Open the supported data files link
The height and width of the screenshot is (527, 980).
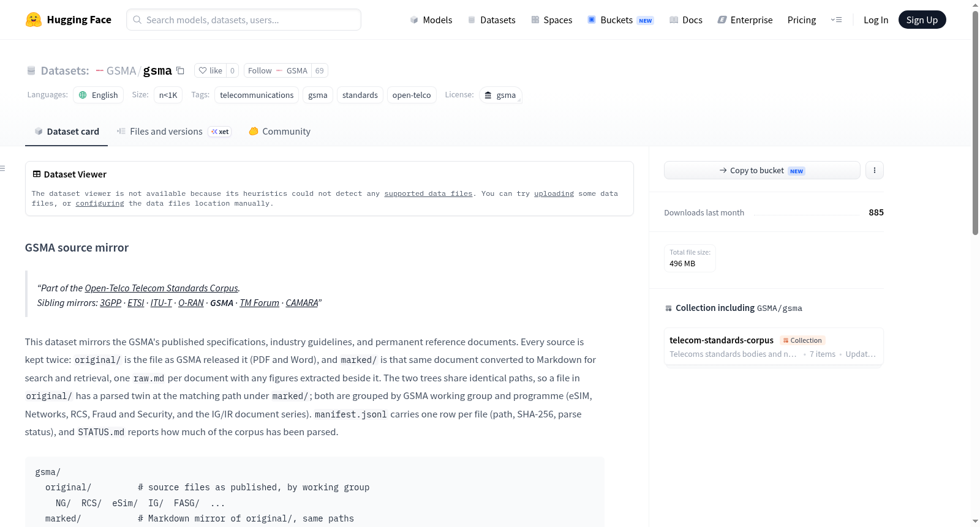point(428,193)
